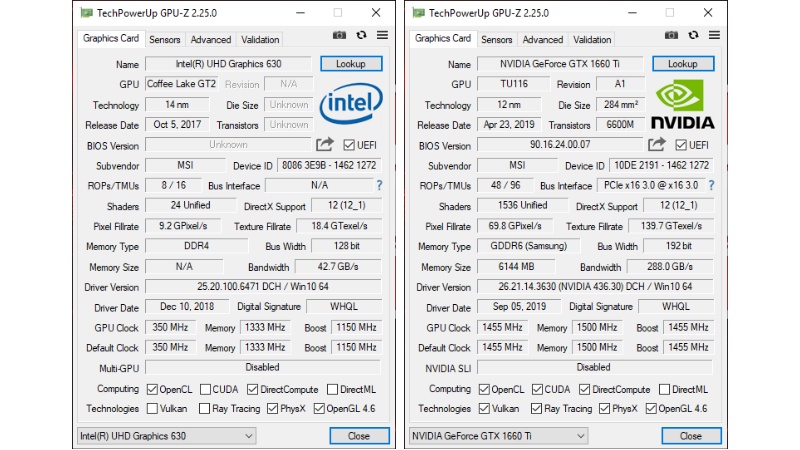The height and width of the screenshot is (450, 800).
Task: Click the GDDR6 (Samsung) Memory Type value
Action: [529, 246]
